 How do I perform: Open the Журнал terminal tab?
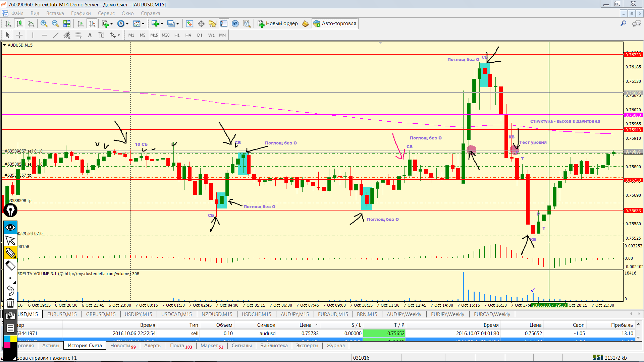(335, 346)
